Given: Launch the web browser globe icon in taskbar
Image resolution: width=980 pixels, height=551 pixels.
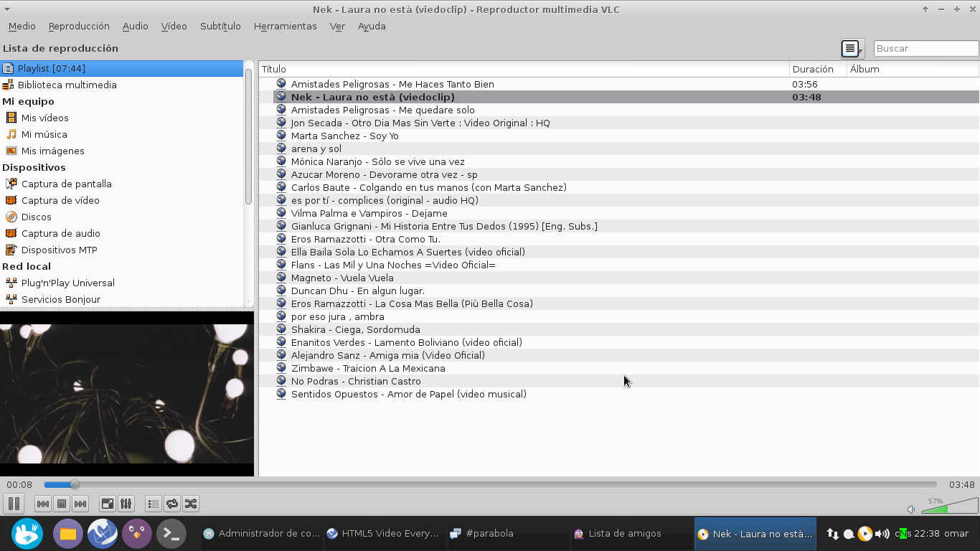Looking at the screenshot, I should tap(103, 534).
